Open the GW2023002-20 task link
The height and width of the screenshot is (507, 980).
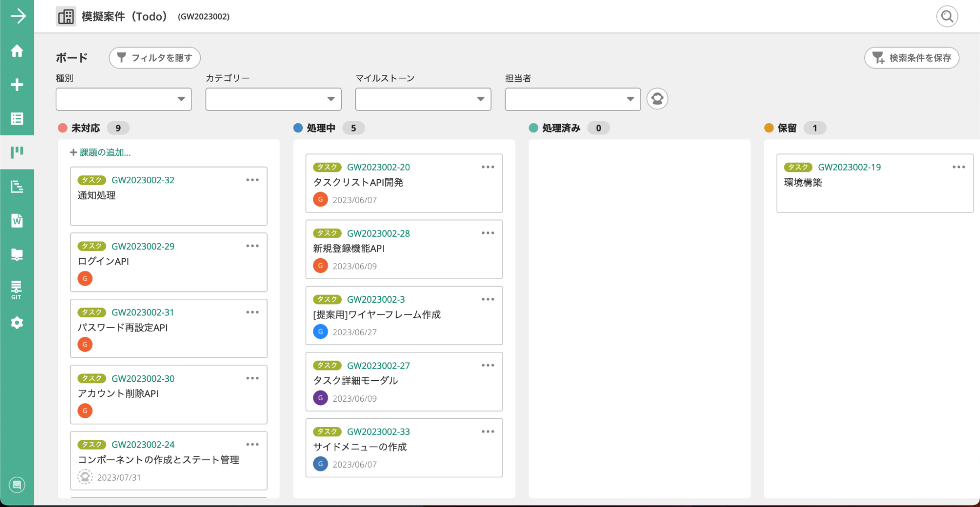click(x=378, y=167)
